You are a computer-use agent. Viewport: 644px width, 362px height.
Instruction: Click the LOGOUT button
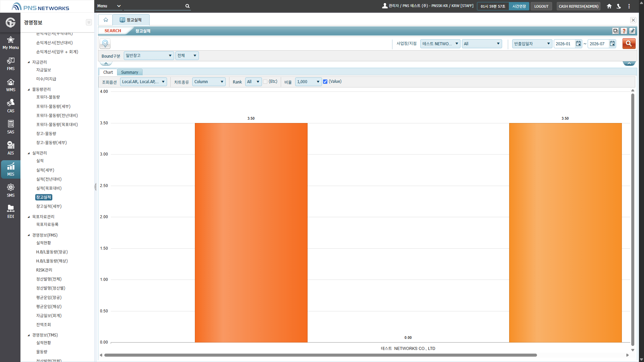coord(541,6)
